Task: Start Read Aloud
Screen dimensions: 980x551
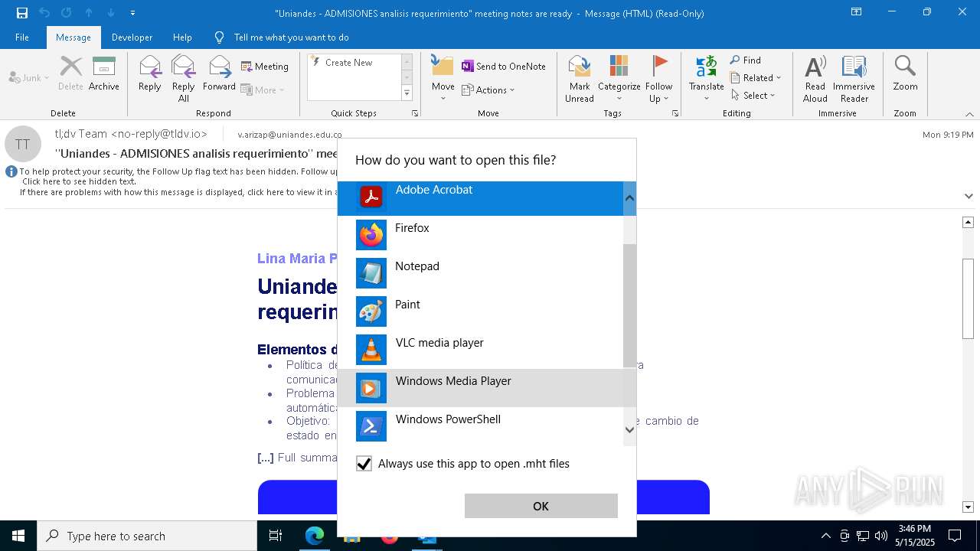Action: 815,79
